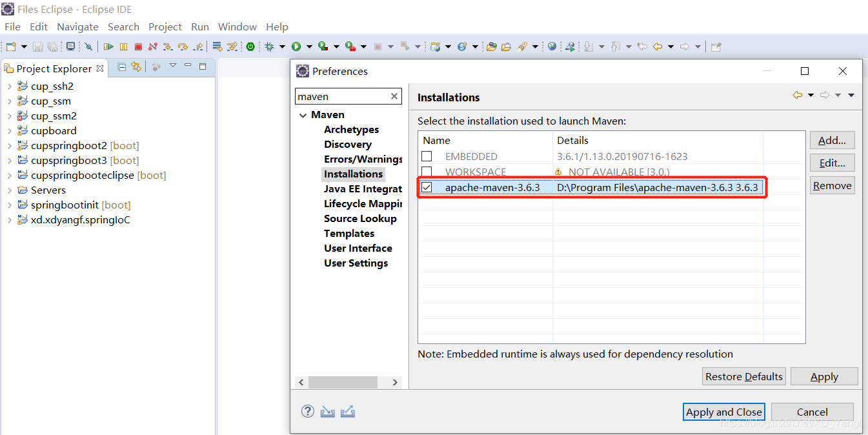
Task: Click the Preferences dialog help icon
Action: tap(308, 412)
